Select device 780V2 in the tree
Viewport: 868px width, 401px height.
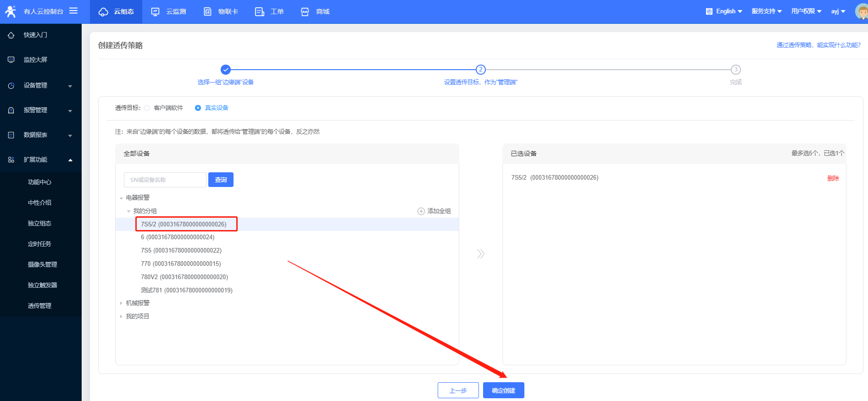click(x=184, y=277)
